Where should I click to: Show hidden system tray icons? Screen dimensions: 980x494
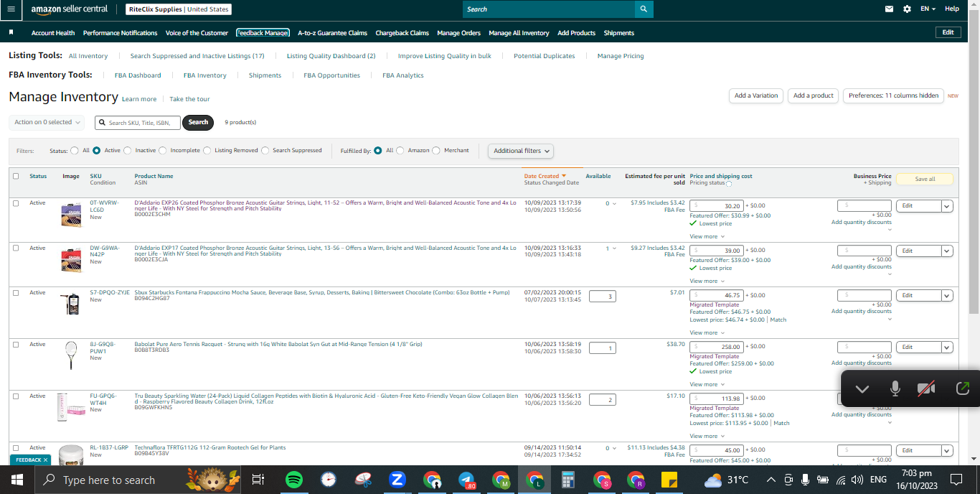[771, 480]
